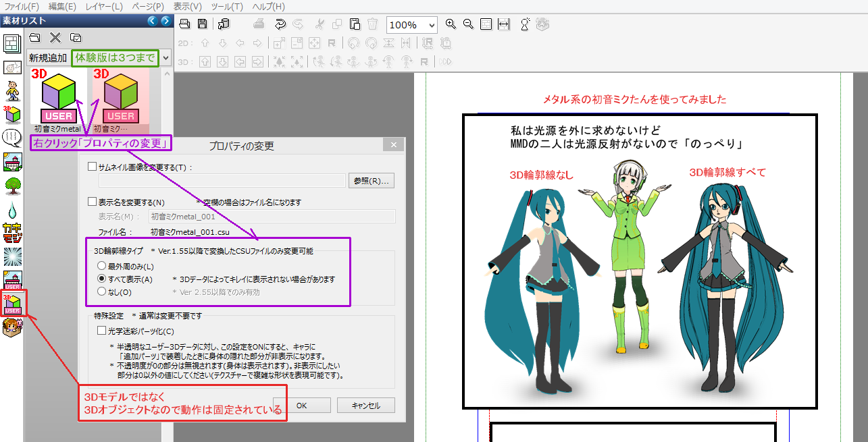Click the 3D move right arrow icon
The height and width of the screenshot is (442, 868).
click(257, 62)
